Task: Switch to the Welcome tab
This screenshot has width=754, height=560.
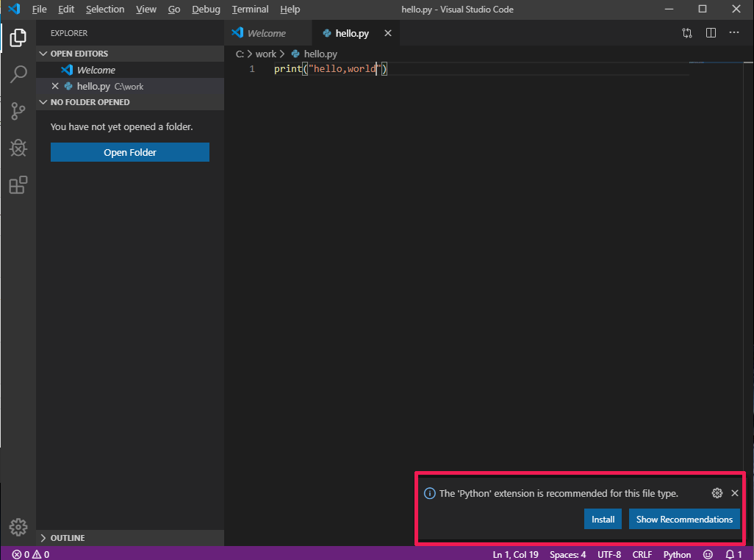Action: pos(268,33)
